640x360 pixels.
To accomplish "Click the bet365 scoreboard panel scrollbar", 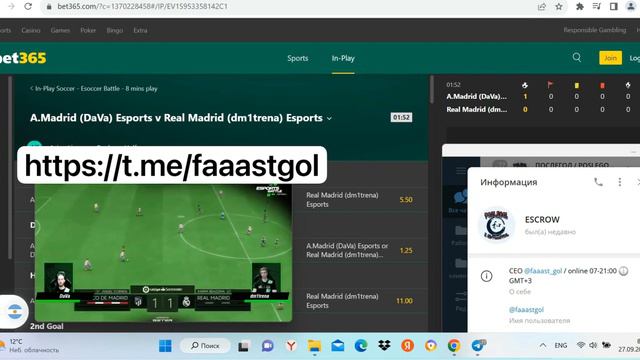I will [432, 90].
